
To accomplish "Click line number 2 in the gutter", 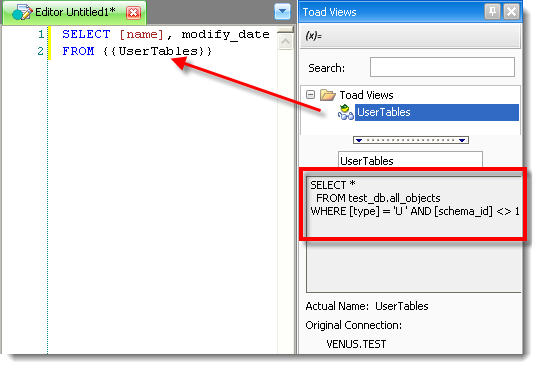I will 40,51.
